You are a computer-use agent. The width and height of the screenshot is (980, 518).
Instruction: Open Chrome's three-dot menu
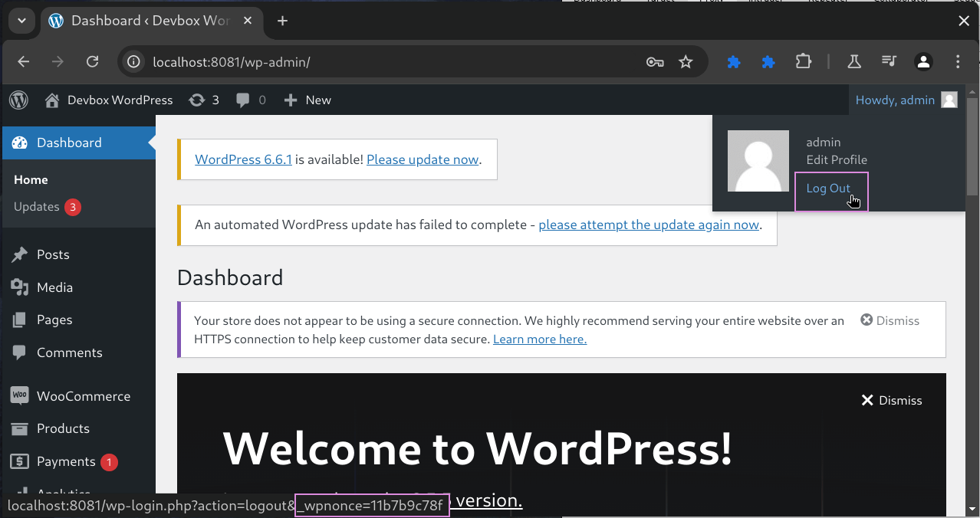pyautogui.click(x=958, y=62)
